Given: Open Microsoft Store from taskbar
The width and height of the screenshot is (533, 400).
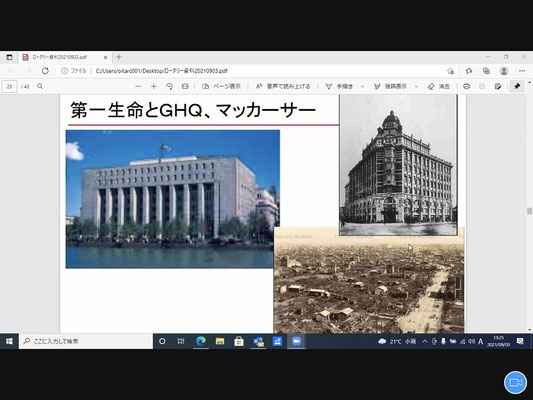Looking at the screenshot, I should tap(239, 341).
